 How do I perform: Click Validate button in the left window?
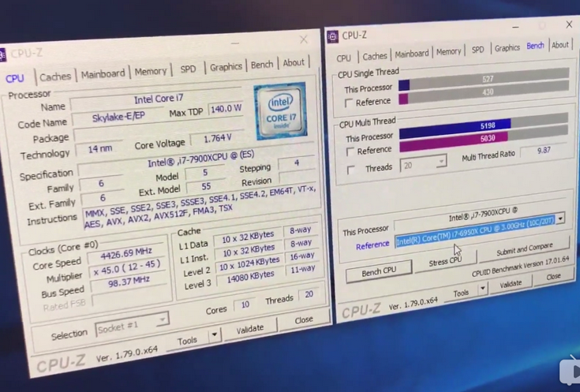pyautogui.click(x=250, y=328)
